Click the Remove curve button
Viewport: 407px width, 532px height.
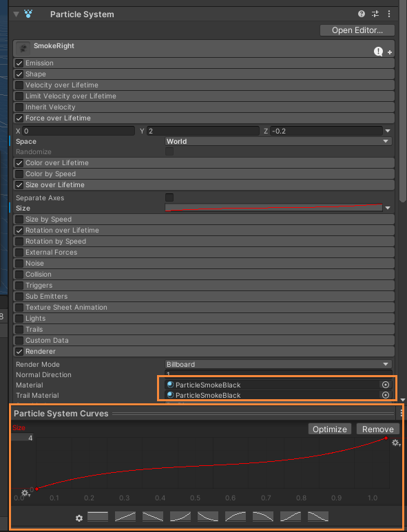coord(378,429)
